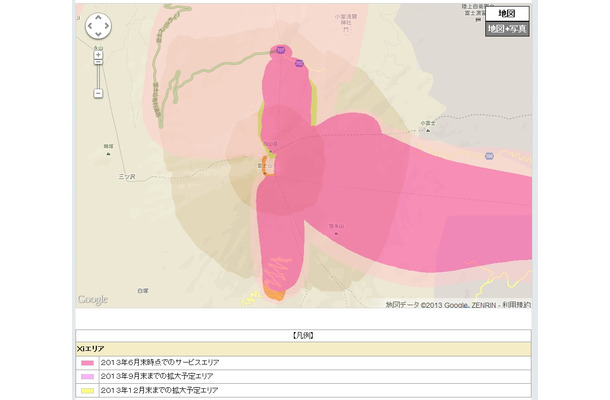Zoom out with the bottom minus button
Viewport: 610px width, 400px height.
click(98, 93)
